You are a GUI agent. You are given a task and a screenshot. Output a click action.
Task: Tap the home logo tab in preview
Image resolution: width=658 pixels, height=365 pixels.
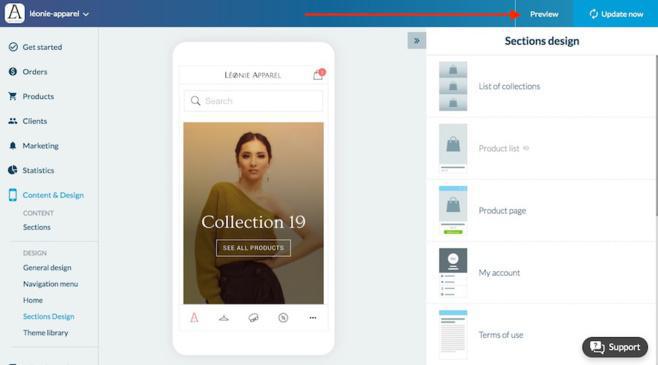(194, 318)
